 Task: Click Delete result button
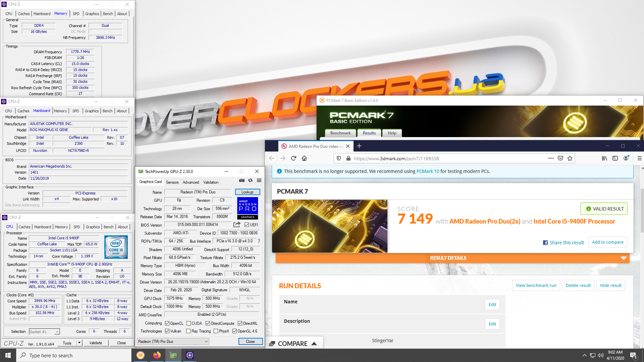pyautogui.click(x=578, y=286)
